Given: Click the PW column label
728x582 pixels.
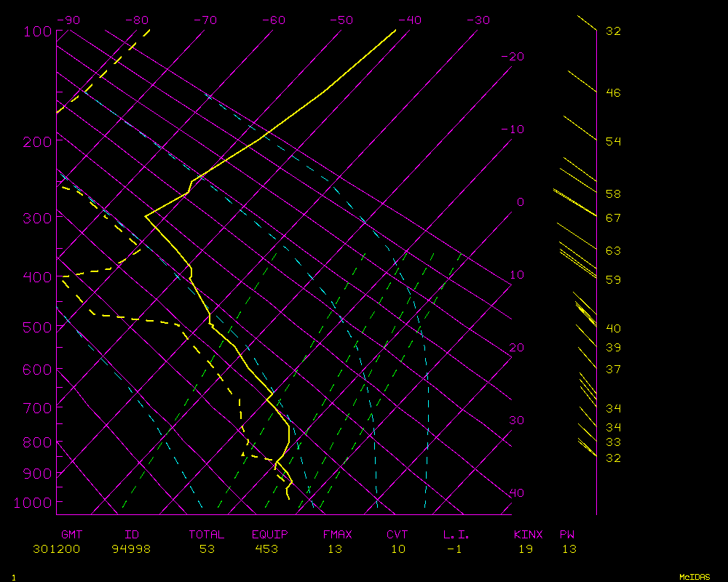Looking at the screenshot, I should (568, 535).
